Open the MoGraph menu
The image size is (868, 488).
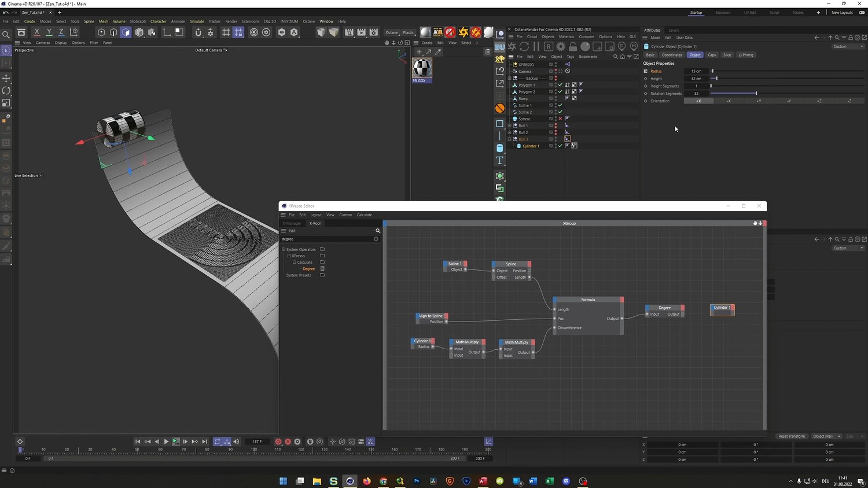tap(138, 21)
